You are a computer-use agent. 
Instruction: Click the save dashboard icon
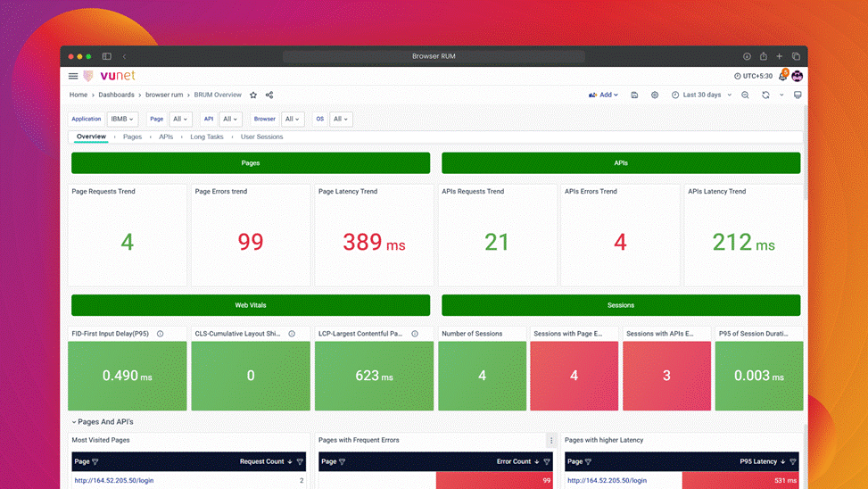click(634, 95)
